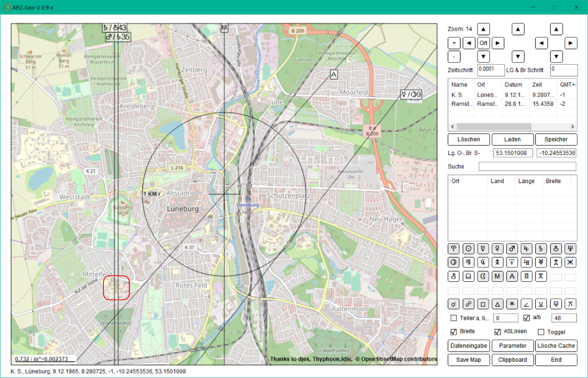Toggle the Uranus symbol button
The image size is (588, 378).
coord(556,249)
